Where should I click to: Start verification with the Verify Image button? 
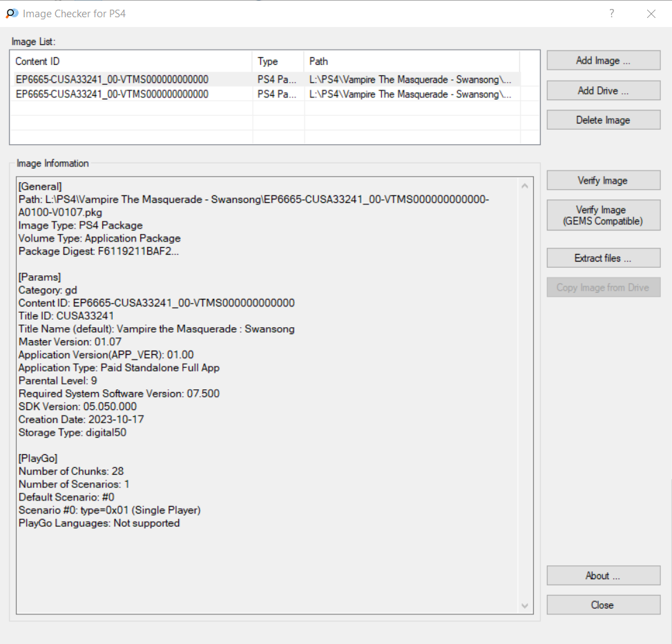pos(603,181)
